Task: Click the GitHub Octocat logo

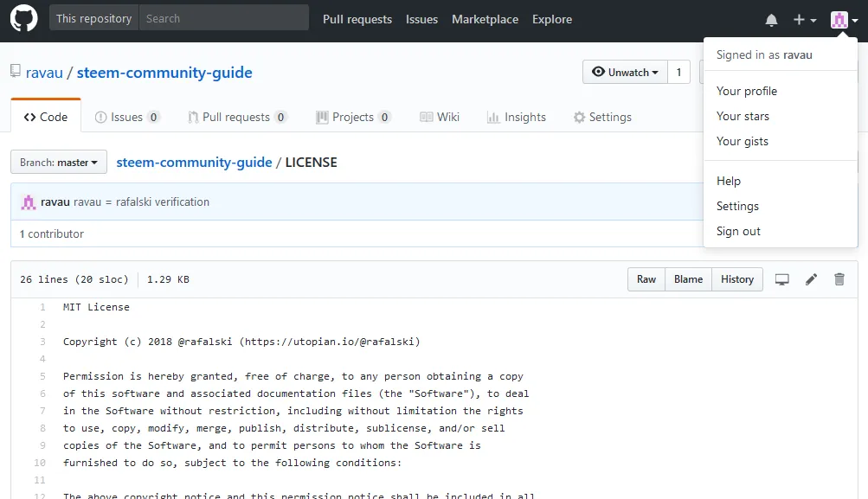Action: 23,19
